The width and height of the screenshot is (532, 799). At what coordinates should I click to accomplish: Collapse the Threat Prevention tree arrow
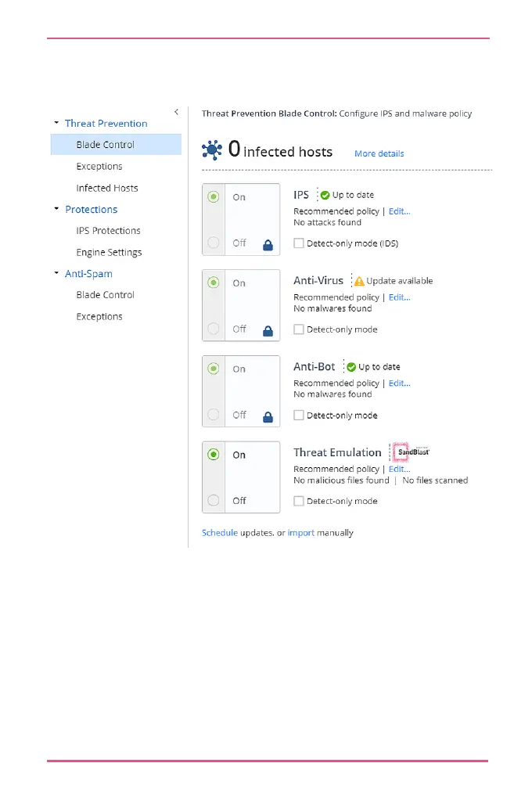pyautogui.click(x=56, y=123)
